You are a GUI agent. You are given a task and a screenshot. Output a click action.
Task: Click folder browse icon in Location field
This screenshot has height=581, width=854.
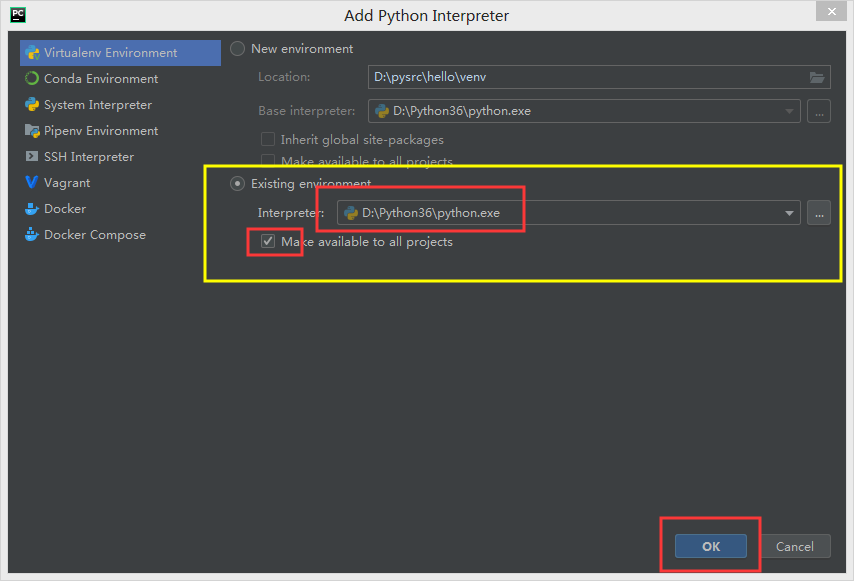pyautogui.click(x=817, y=77)
